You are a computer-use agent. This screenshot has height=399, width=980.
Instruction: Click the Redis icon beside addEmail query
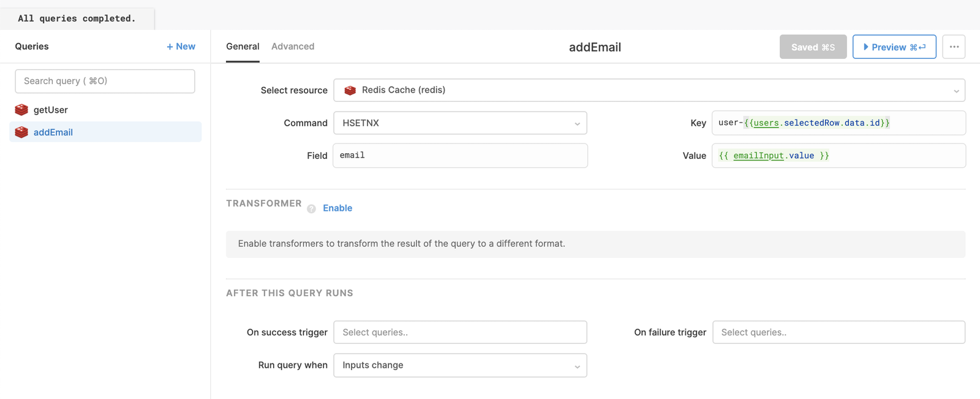click(21, 132)
